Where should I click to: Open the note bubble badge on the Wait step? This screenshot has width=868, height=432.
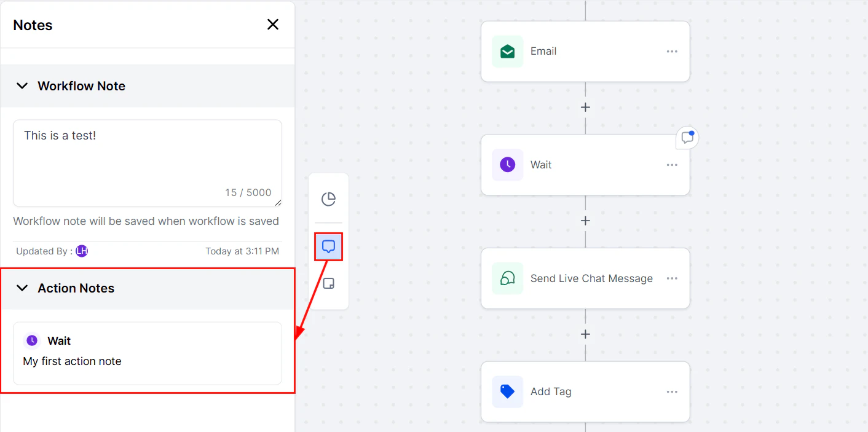(x=687, y=138)
